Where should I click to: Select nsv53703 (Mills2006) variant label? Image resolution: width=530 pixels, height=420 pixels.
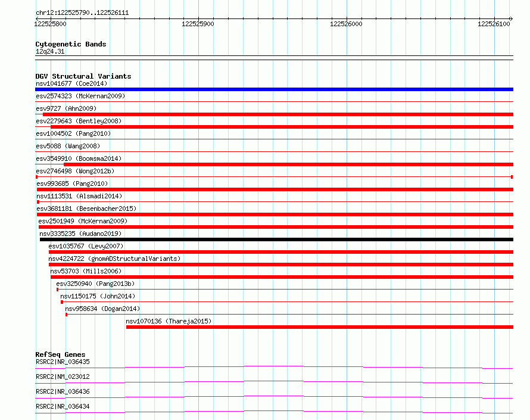pos(86,271)
